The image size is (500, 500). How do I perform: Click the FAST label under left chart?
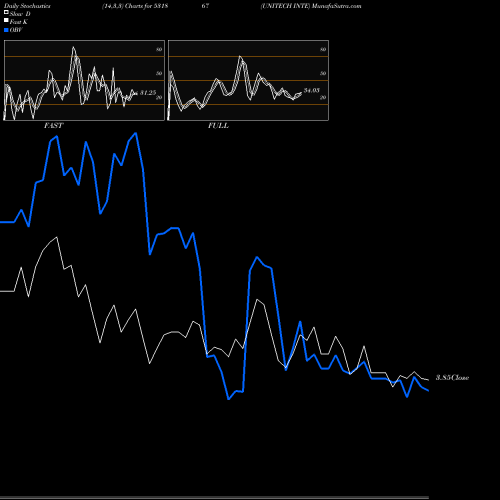53,126
